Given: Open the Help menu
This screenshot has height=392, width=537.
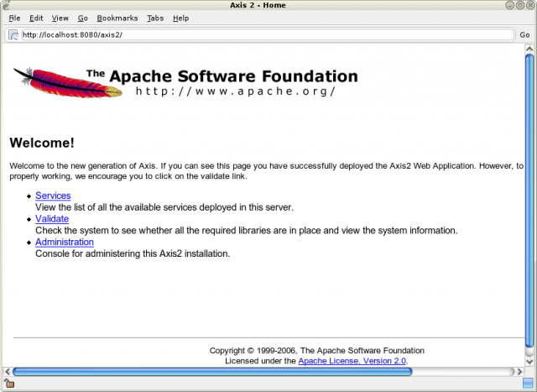Looking at the screenshot, I should 180,18.
